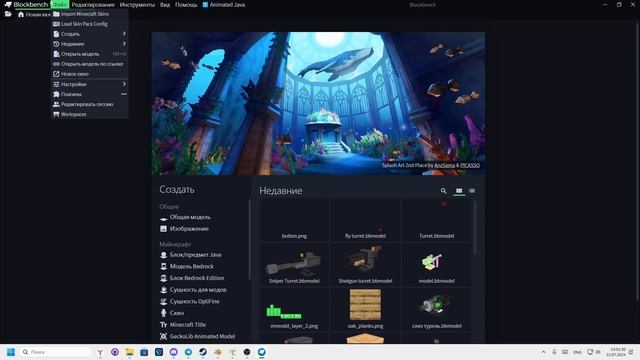Open Telegram from the taskbar
This screenshot has width=640, height=360.
point(188,352)
